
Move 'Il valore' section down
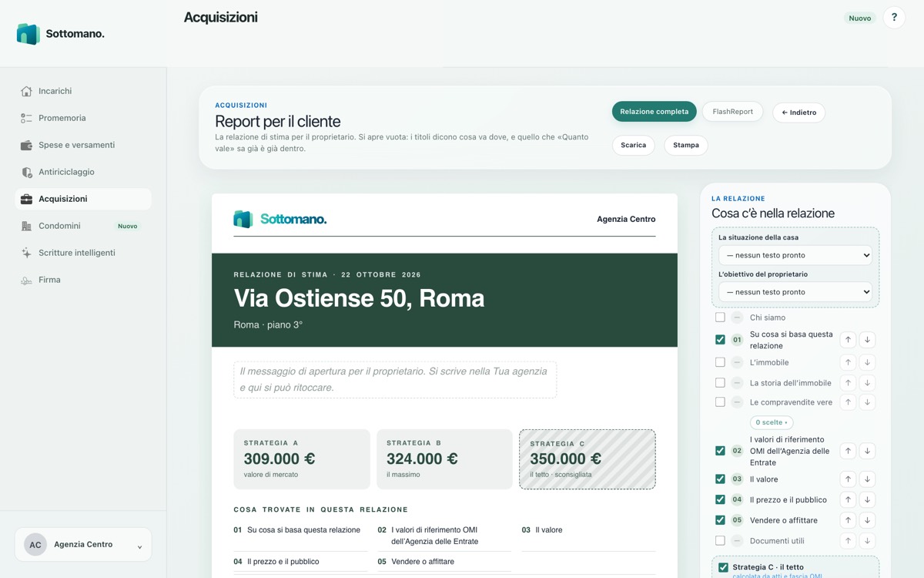(867, 479)
